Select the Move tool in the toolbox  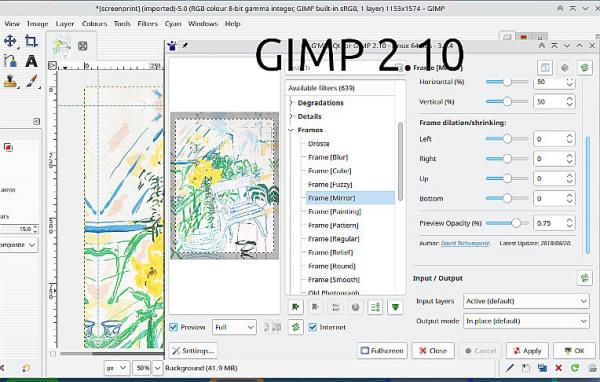click(x=10, y=41)
